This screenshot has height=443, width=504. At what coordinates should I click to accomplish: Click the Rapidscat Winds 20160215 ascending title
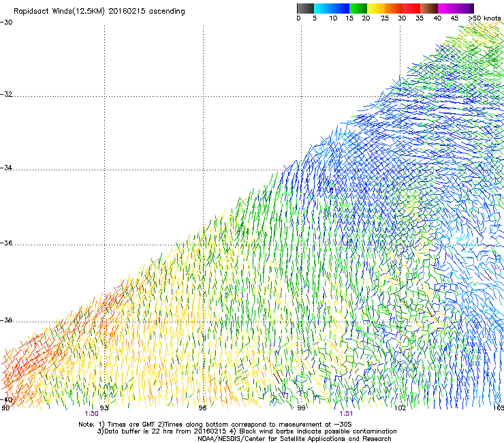[99, 12]
